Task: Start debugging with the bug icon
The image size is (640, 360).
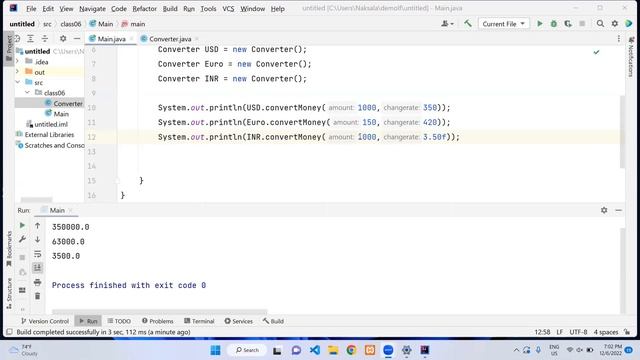Action: 554,24
